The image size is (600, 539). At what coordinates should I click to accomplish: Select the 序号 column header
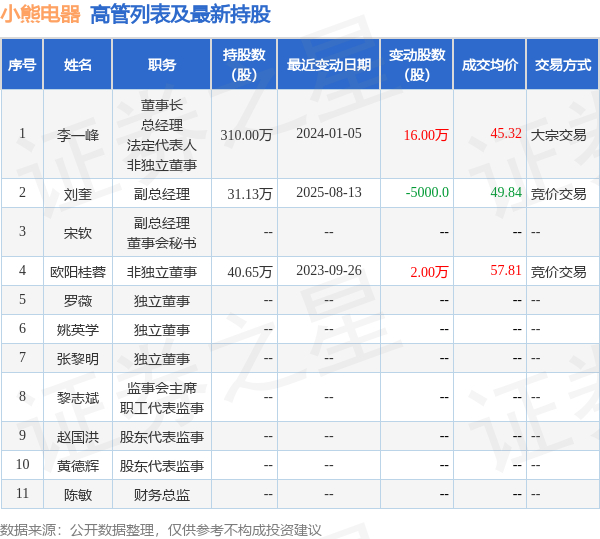pos(22,65)
